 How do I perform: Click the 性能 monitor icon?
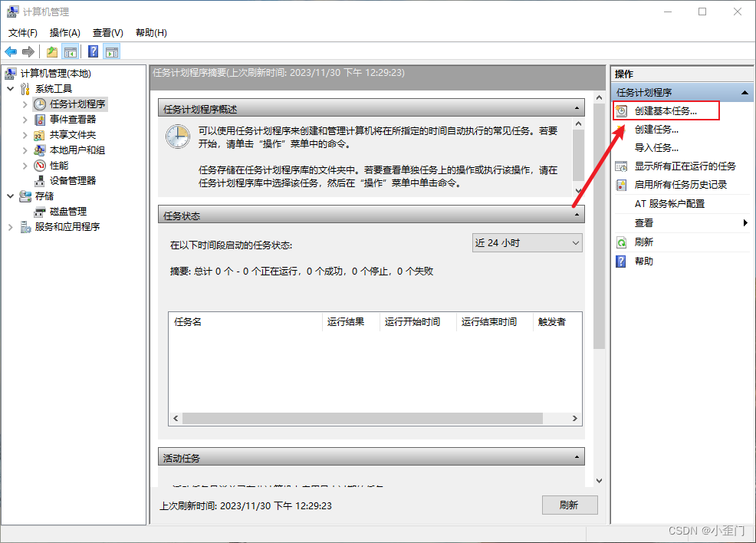40,166
